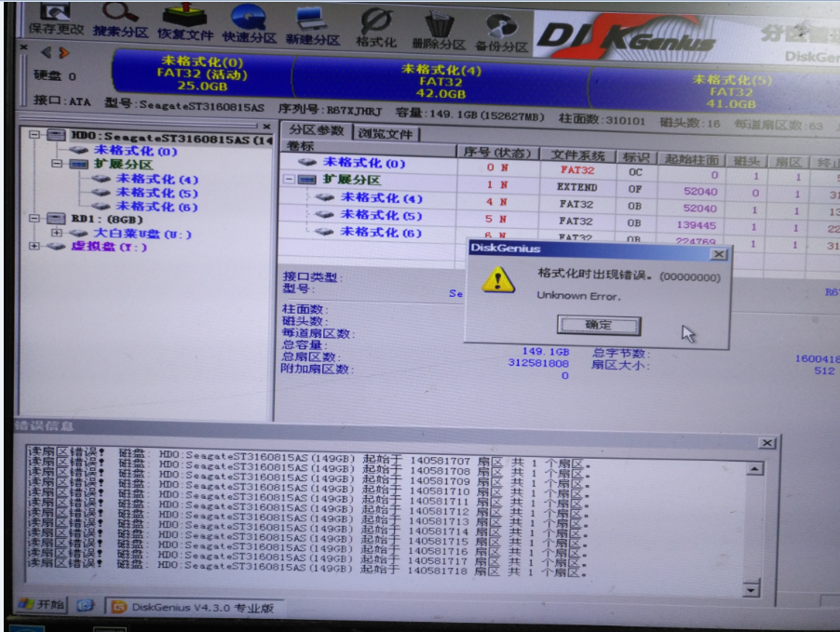This screenshot has height=632, width=840.
Task: Collapse 扩展分区 node in left tree
Action: click(x=57, y=163)
